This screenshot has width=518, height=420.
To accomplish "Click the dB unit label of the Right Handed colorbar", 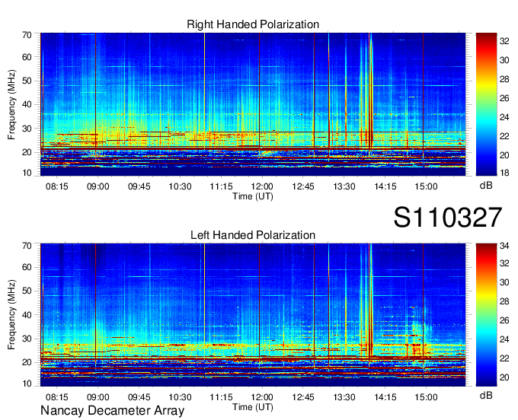I will [x=486, y=186].
